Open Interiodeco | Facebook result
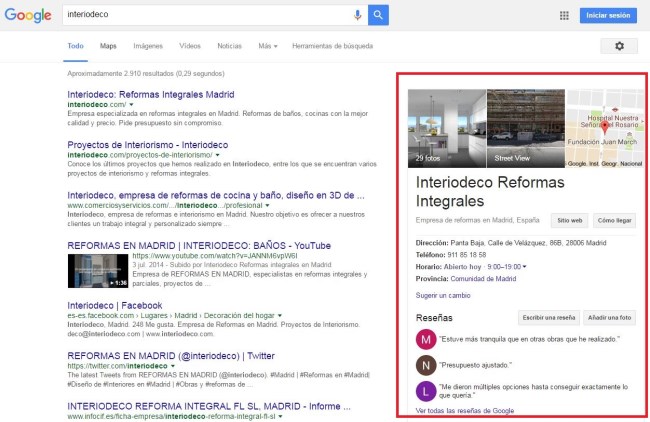 tap(115, 306)
